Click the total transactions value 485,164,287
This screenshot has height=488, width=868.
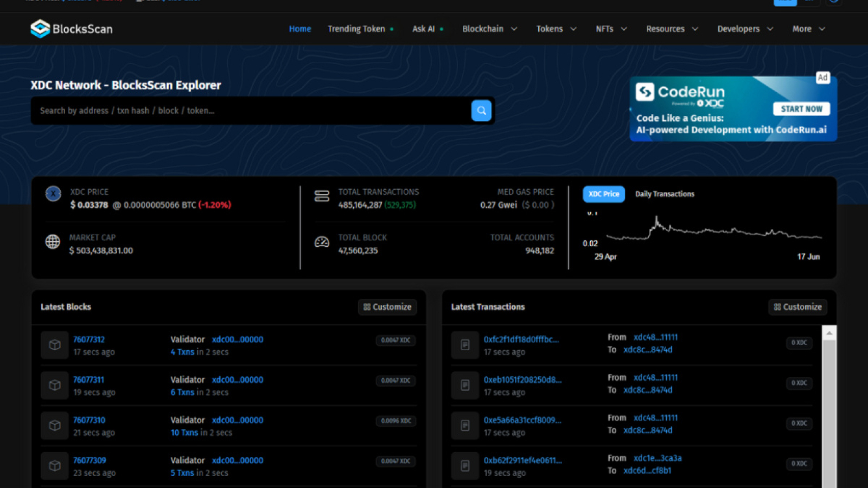[x=360, y=205]
